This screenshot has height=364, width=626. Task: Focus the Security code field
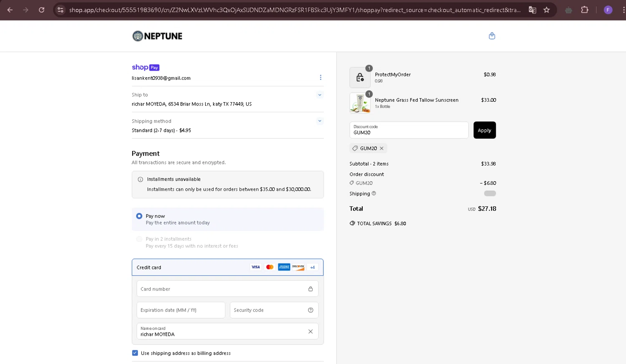[274, 310]
